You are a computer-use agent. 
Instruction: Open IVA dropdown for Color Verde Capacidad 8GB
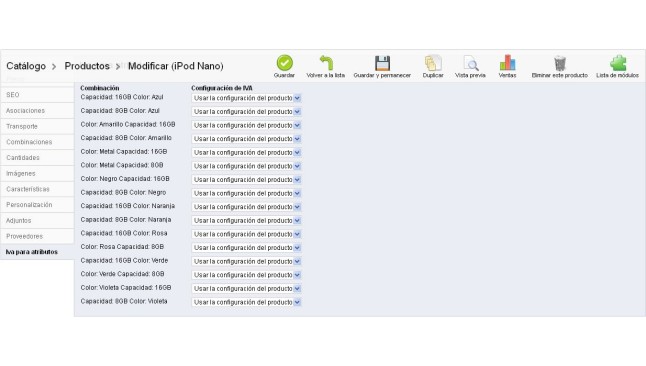(x=246, y=275)
